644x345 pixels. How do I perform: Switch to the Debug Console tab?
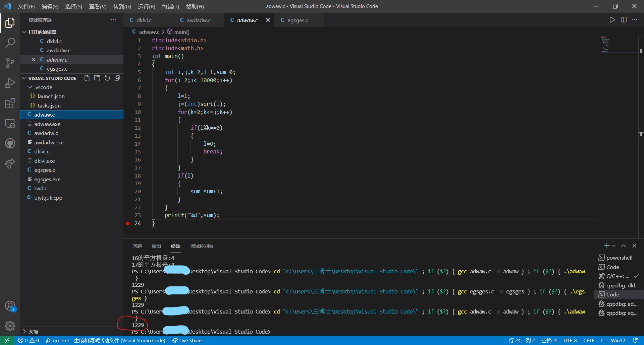click(x=202, y=246)
